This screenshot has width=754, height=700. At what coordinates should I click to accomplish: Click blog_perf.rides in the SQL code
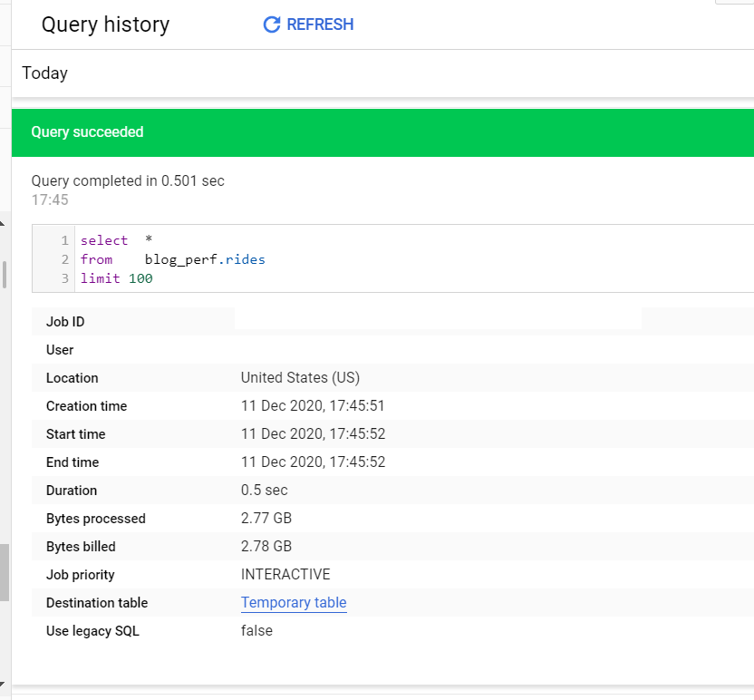click(205, 259)
